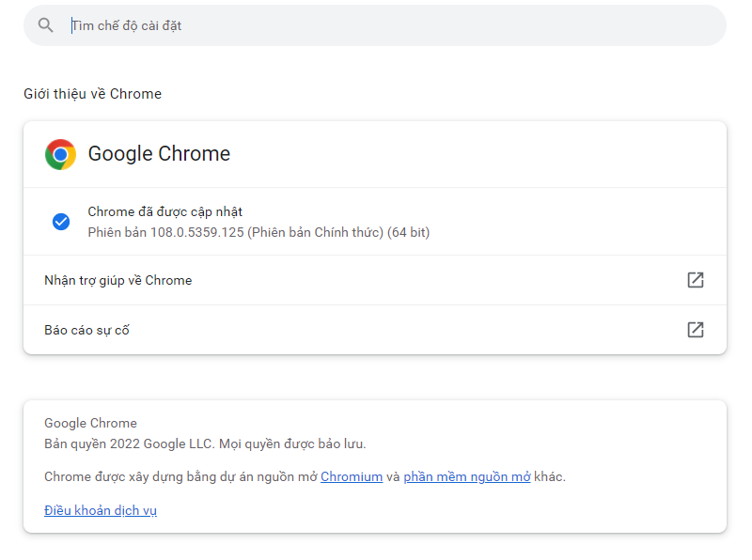This screenshot has width=752, height=560.
Task: Open external link icon for Chrome help
Action: (695, 280)
